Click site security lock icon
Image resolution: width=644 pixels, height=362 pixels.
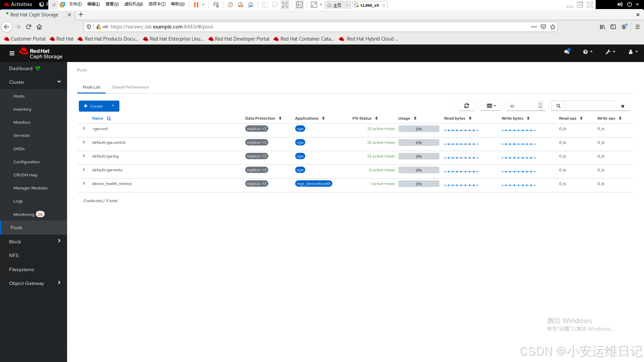point(99,27)
